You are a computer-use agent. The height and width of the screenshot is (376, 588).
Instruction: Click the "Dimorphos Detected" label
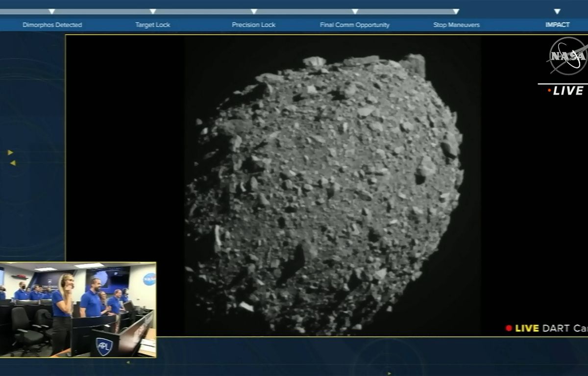click(52, 25)
